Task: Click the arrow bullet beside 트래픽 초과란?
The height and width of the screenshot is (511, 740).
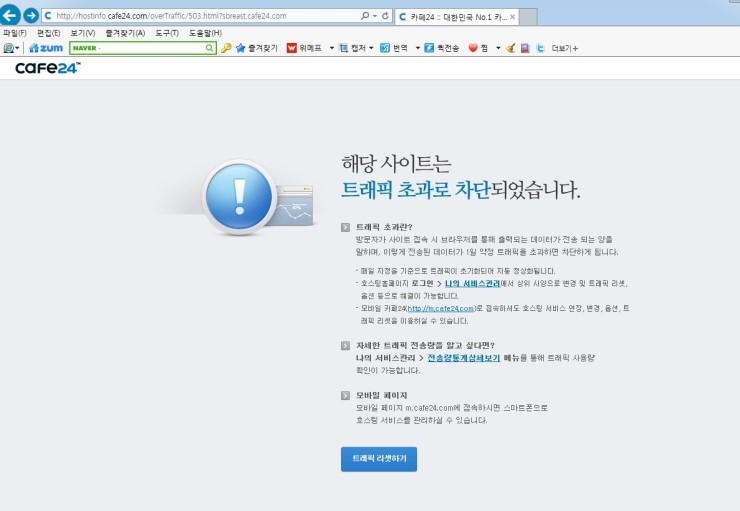Action: pos(345,227)
